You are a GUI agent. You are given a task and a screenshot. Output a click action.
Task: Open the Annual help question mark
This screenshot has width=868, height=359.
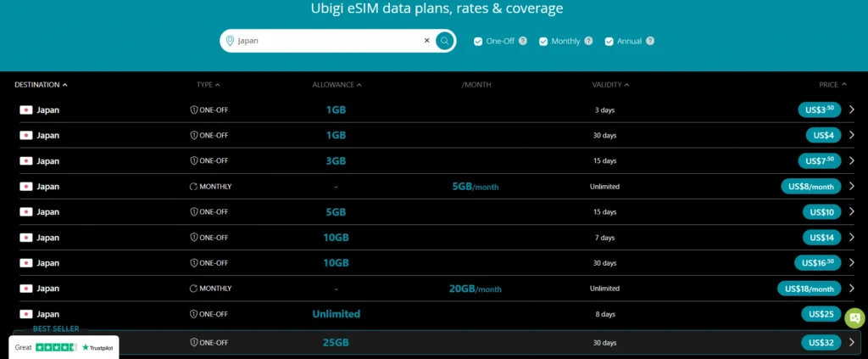coord(650,41)
